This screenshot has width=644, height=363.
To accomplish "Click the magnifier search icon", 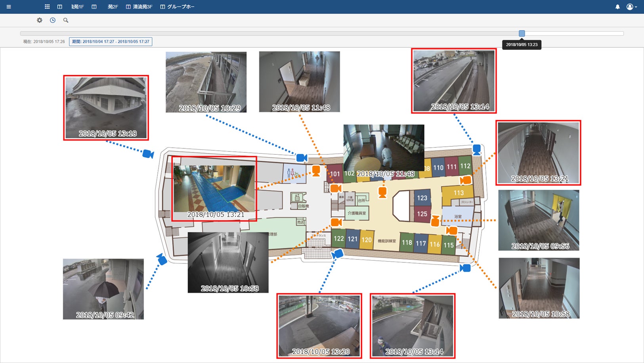I will click(66, 20).
